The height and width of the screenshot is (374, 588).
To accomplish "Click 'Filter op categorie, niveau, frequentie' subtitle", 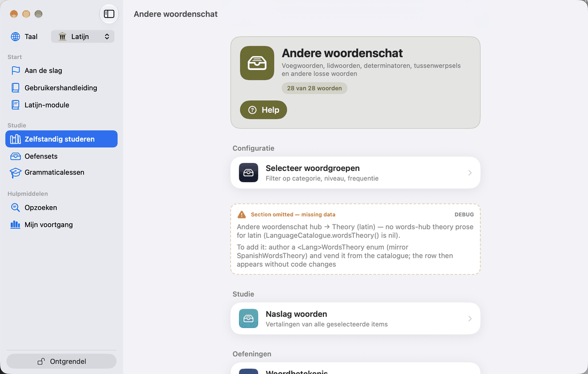I will 322,178.
